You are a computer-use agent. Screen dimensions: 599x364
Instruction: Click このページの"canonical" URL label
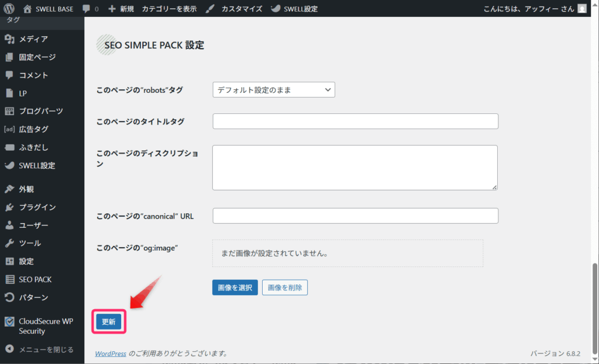coord(145,216)
